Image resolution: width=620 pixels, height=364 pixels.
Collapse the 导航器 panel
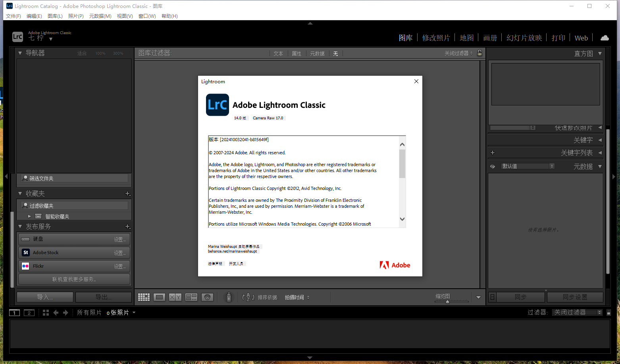tap(20, 53)
